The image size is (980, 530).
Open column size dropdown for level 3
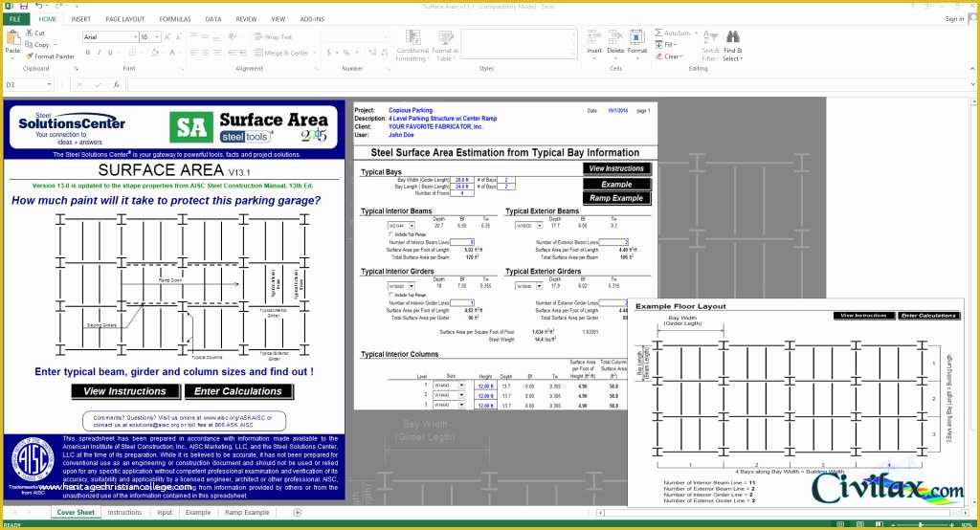coord(461,405)
